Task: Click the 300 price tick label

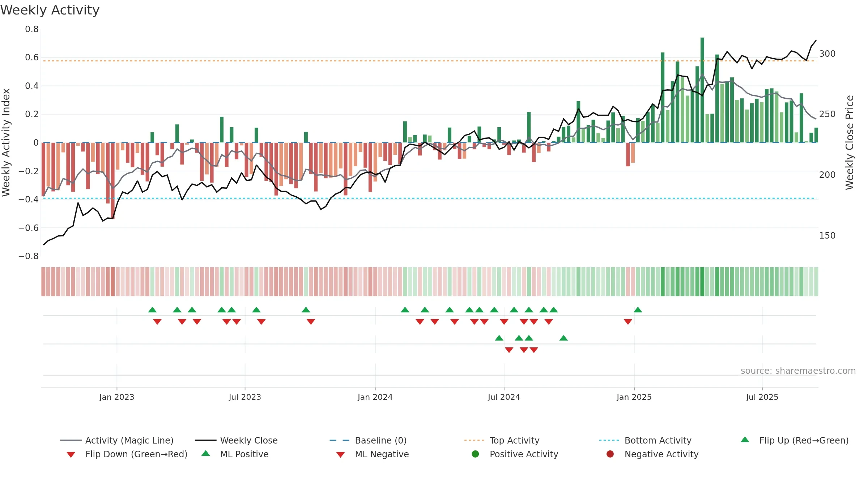Action: click(x=827, y=53)
